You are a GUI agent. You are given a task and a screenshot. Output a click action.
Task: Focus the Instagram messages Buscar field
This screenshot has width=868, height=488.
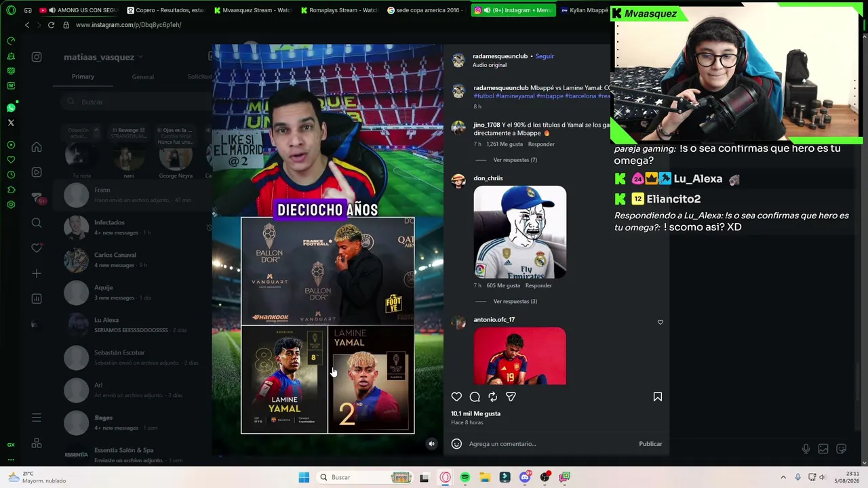click(136, 102)
